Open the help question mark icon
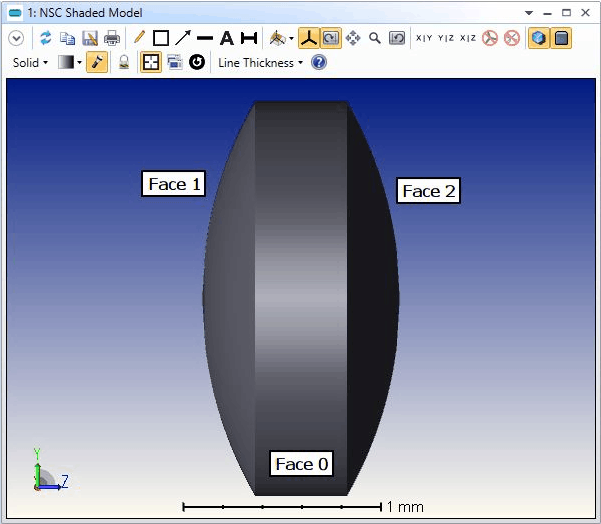This screenshot has width=601, height=524. point(319,62)
